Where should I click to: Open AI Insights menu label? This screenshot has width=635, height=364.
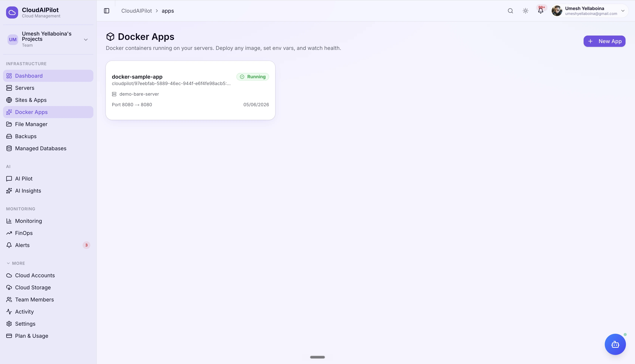point(28,191)
